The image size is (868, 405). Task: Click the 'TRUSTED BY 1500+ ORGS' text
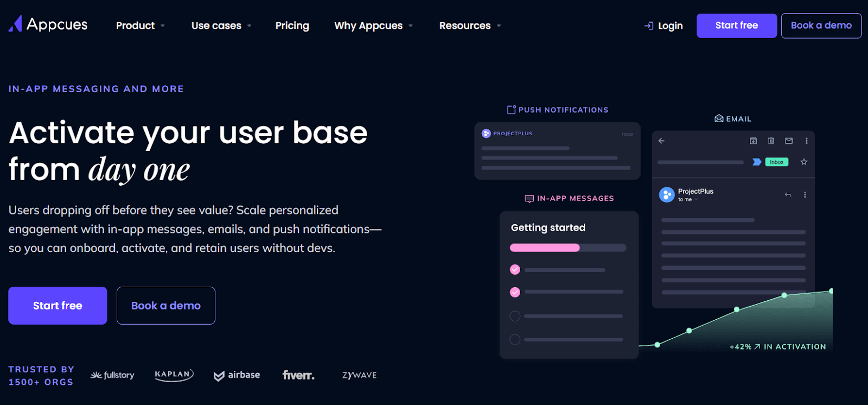click(x=41, y=376)
